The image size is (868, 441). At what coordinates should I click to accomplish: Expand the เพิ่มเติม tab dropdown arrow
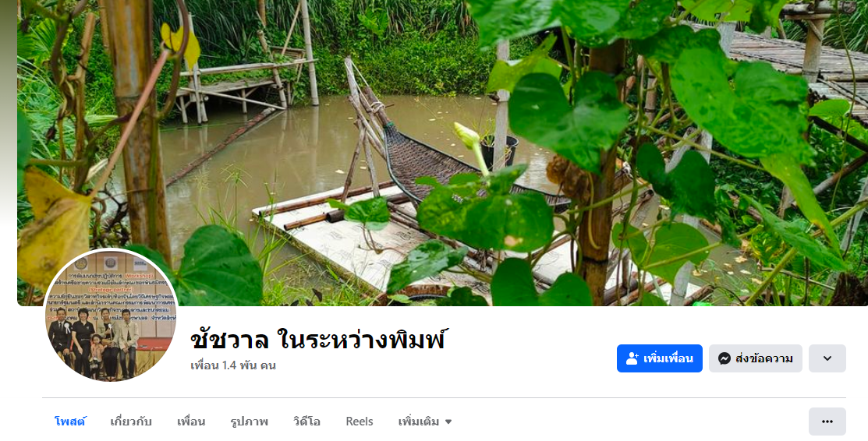(x=448, y=422)
